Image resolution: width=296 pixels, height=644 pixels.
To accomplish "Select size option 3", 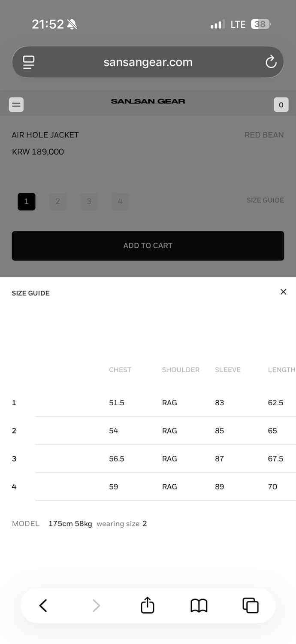I will coord(89,201).
